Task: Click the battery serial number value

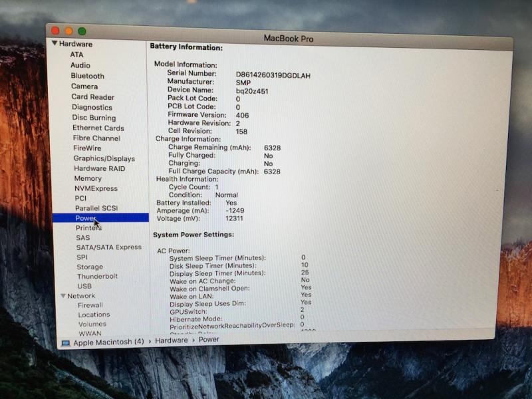Action: pyautogui.click(x=273, y=75)
